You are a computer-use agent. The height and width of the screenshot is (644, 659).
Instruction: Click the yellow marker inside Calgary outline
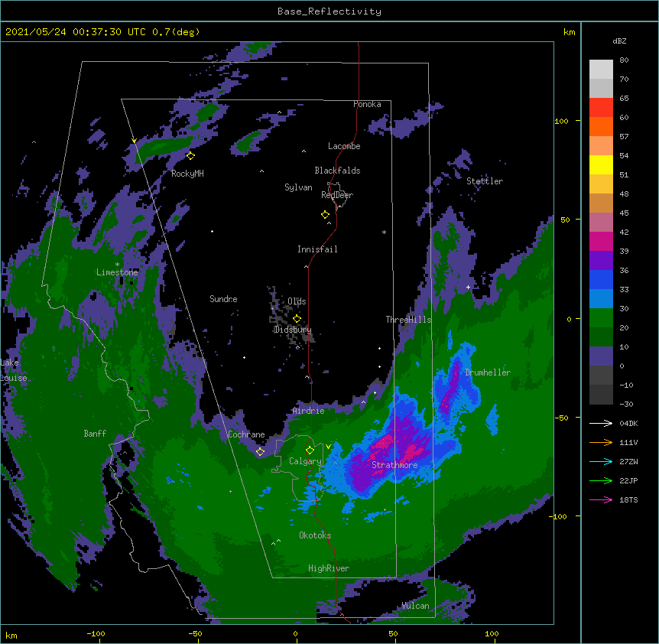(x=310, y=450)
